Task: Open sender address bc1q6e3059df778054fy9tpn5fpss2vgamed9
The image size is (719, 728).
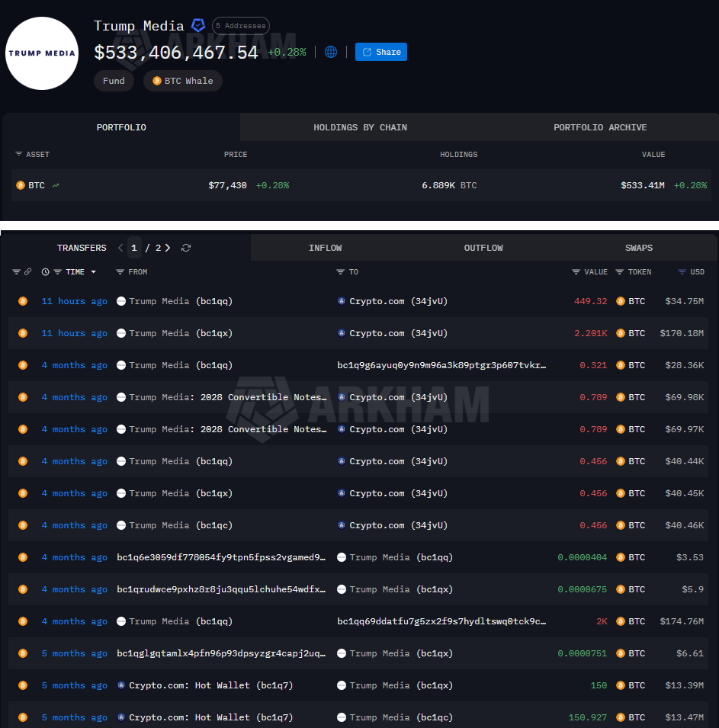Action: click(x=221, y=557)
